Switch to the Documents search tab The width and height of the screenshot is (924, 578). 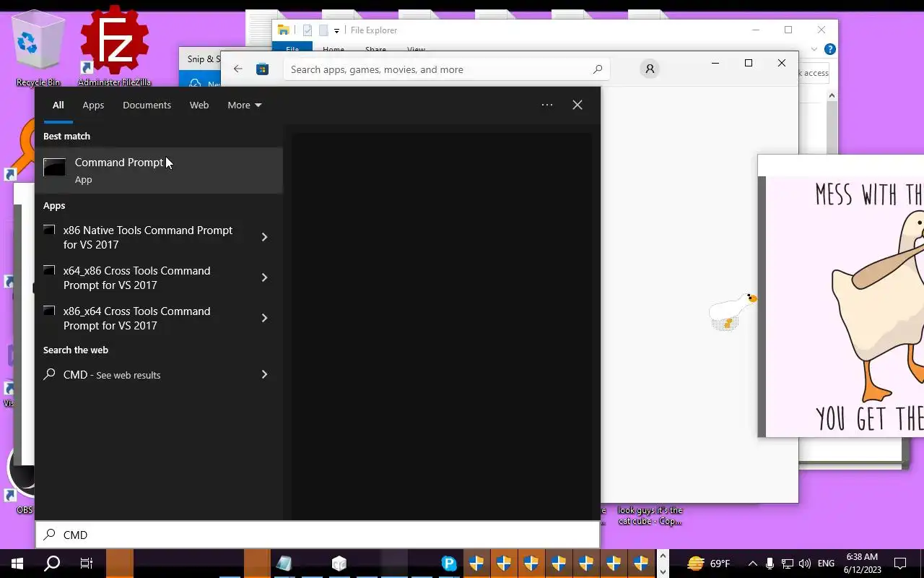147,105
